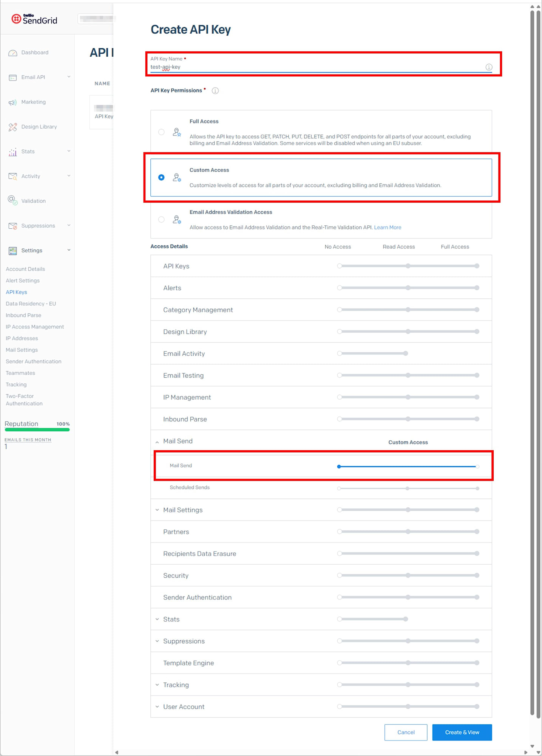Expand the User Account permissions group

157,707
